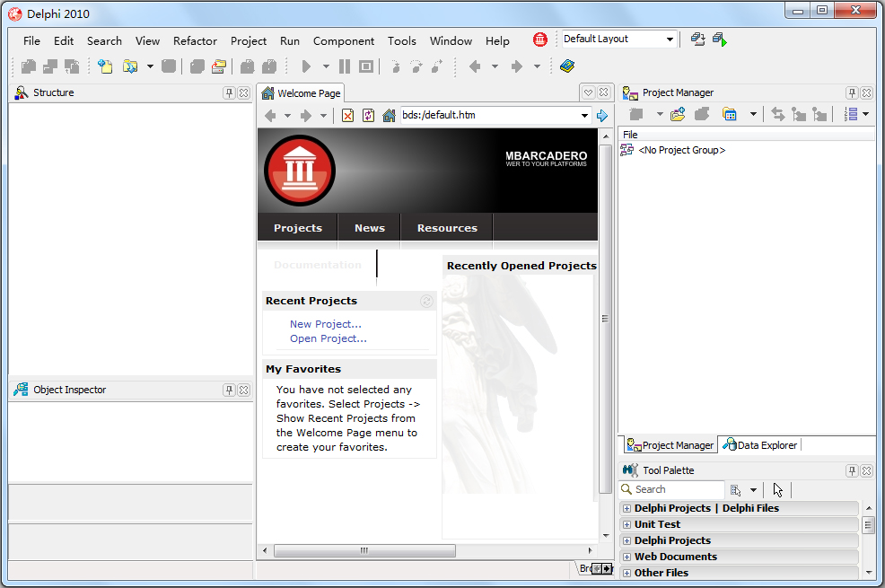
Task: Expand the Web Documents category
Action: coord(627,557)
